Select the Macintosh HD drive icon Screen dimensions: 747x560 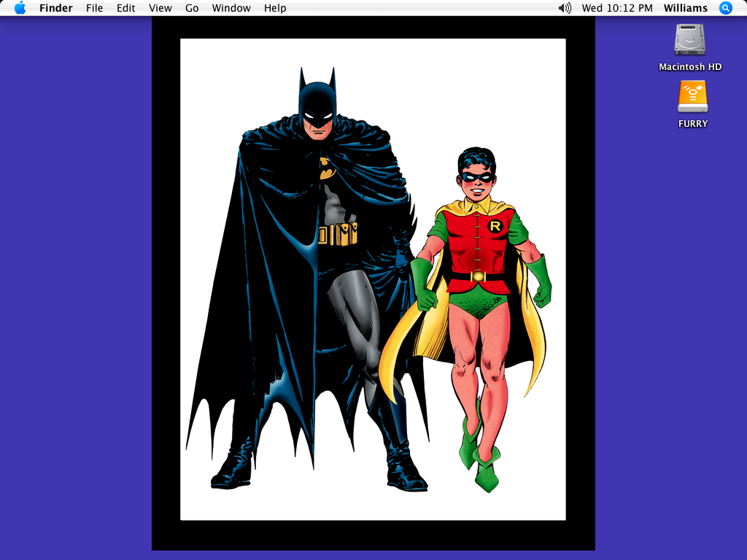tap(690, 39)
